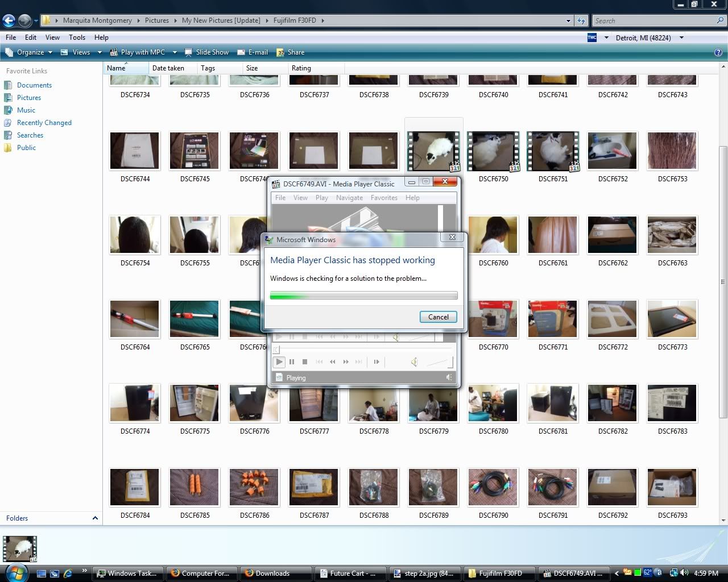Open the Play menu in Media Player Classic
Screen dimensions: 728x582
click(x=322, y=198)
